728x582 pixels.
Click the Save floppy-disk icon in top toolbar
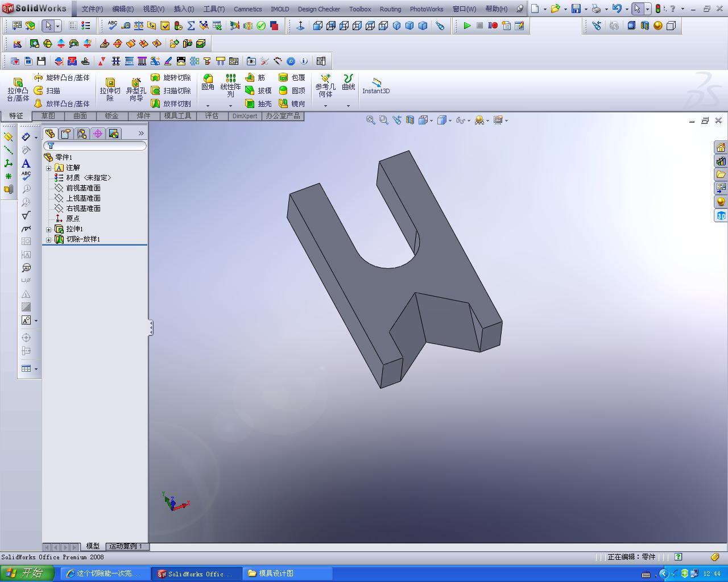[576, 9]
